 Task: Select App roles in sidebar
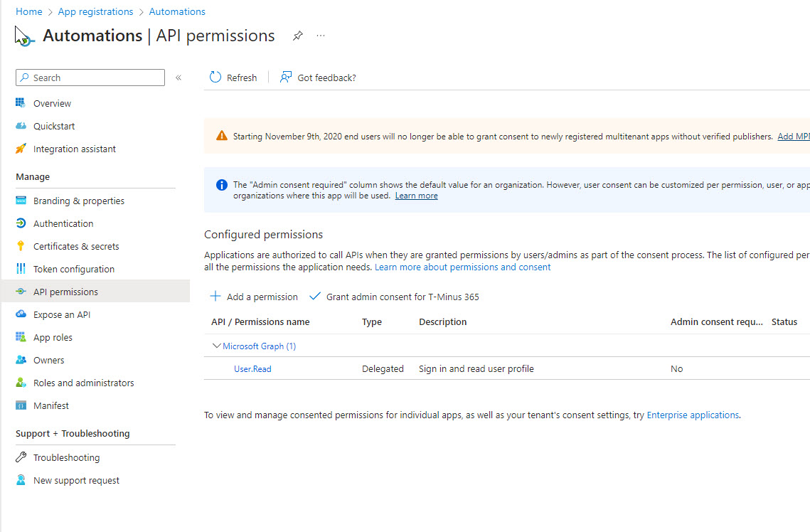[x=53, y=337]
